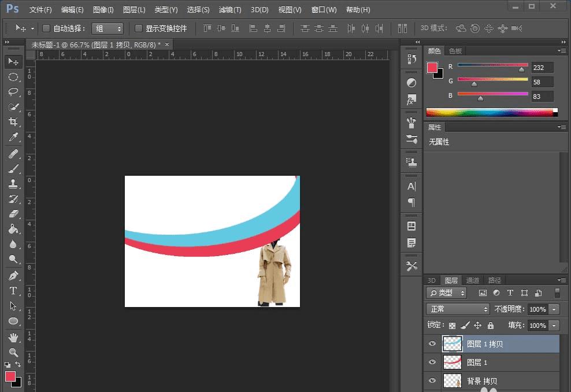This screenshot has width=571, height=392.
Task: Select the Crop tool
Action: coord(13,122)
